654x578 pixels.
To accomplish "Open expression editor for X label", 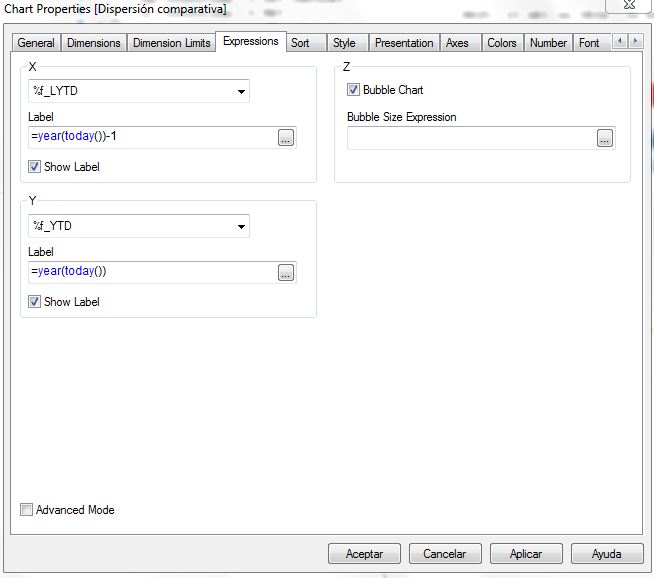I will pos(286,139).
